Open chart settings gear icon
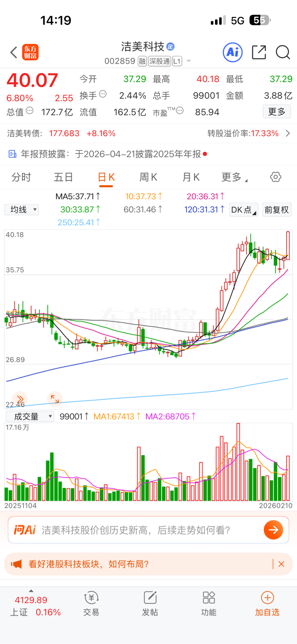This screenshot has height=644, width=297. tap(276, 177)
